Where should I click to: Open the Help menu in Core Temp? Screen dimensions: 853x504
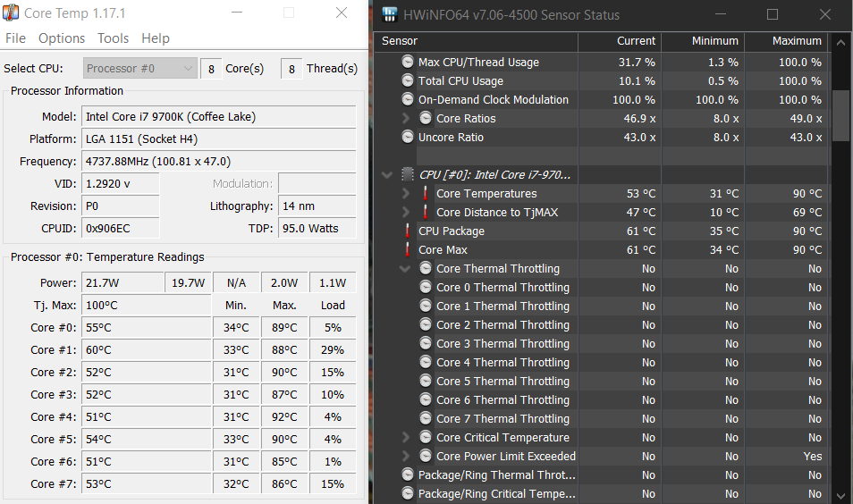(156, 38)
